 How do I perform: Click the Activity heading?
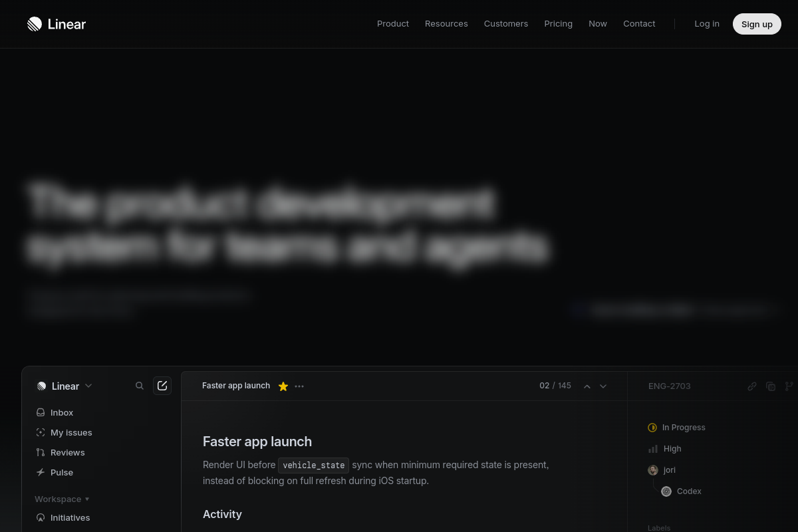click(222, 514)
